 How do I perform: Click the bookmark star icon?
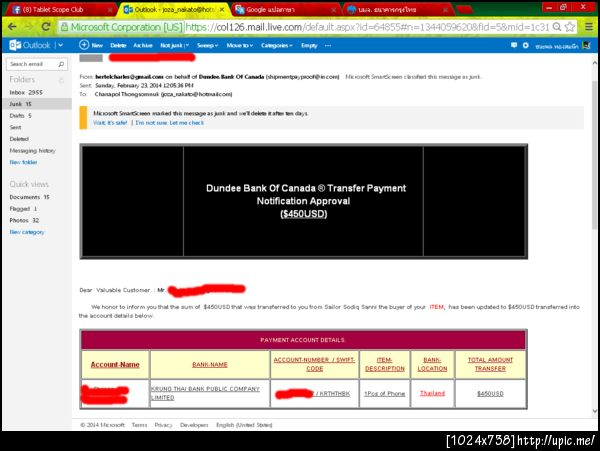(570, 27)
